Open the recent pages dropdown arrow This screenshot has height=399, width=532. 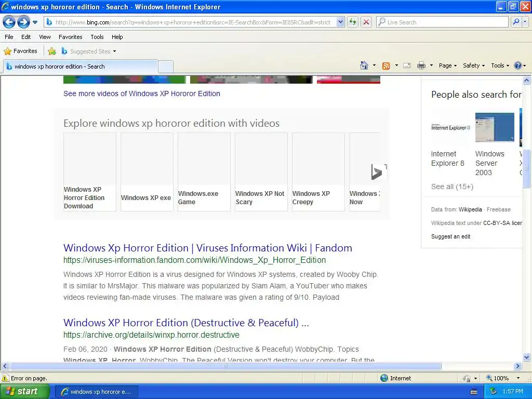click(x=35, y=22)
